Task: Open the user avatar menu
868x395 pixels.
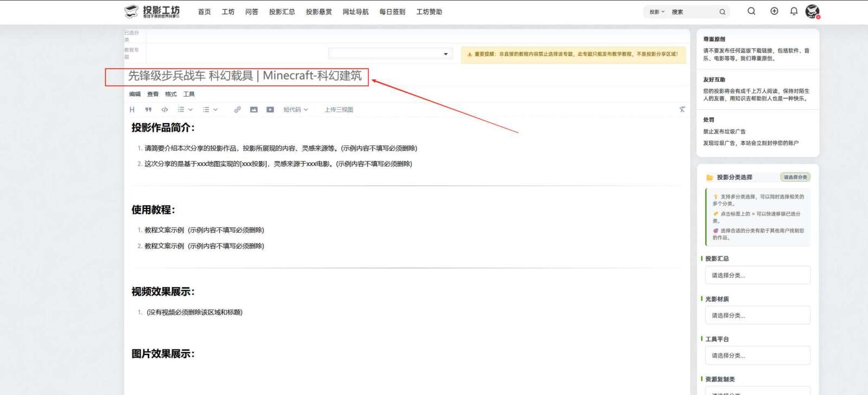Action: coord(812,11)
